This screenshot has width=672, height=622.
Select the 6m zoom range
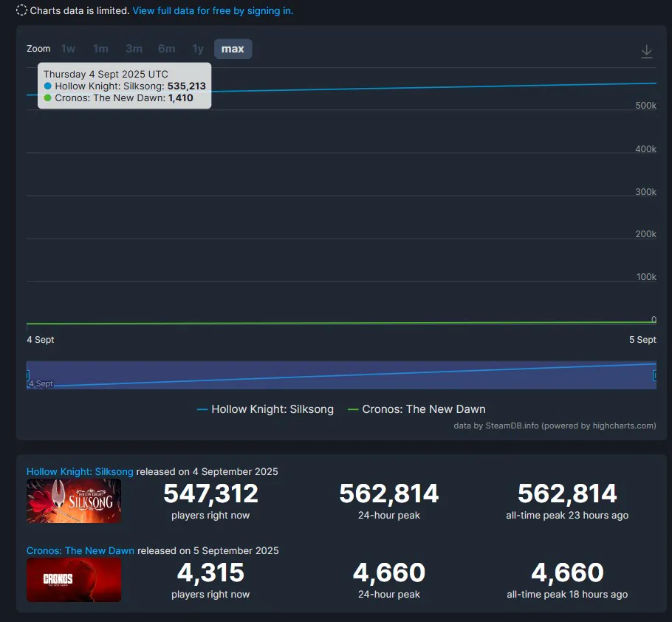pos(166,49)
